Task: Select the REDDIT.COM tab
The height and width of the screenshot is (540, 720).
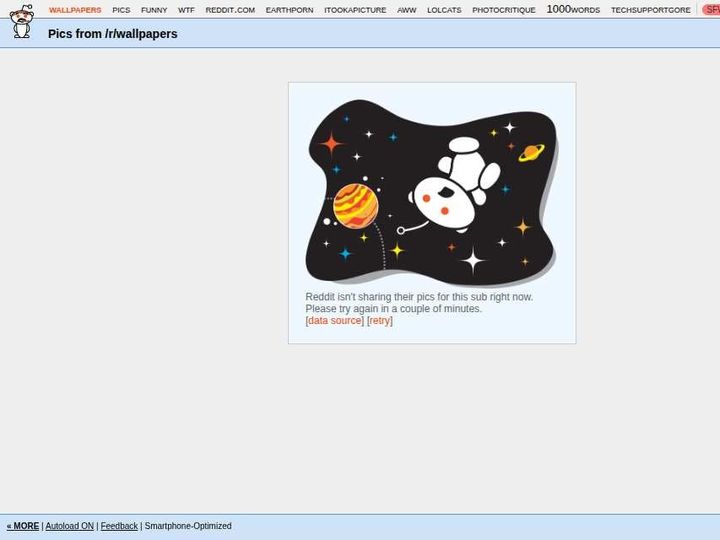Action: (230, 10)
